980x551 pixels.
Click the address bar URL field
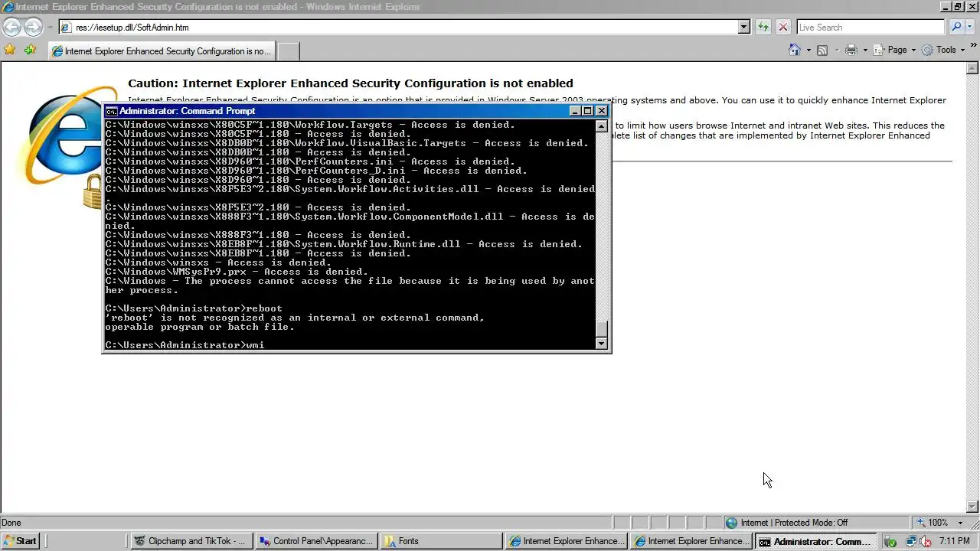(x=398, y=27)
